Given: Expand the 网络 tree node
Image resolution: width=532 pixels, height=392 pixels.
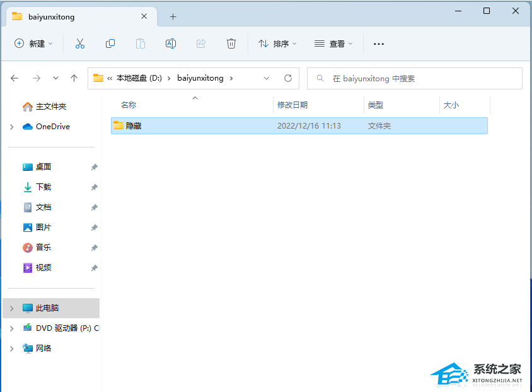Looking at the screenshot, I should [x=12, y=349].
